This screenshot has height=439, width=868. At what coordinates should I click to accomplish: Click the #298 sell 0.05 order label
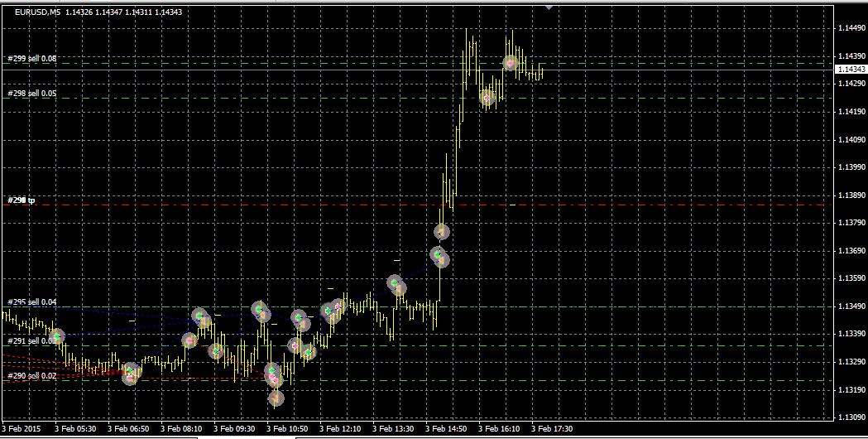pyautogui.click(x=32, y=93)
